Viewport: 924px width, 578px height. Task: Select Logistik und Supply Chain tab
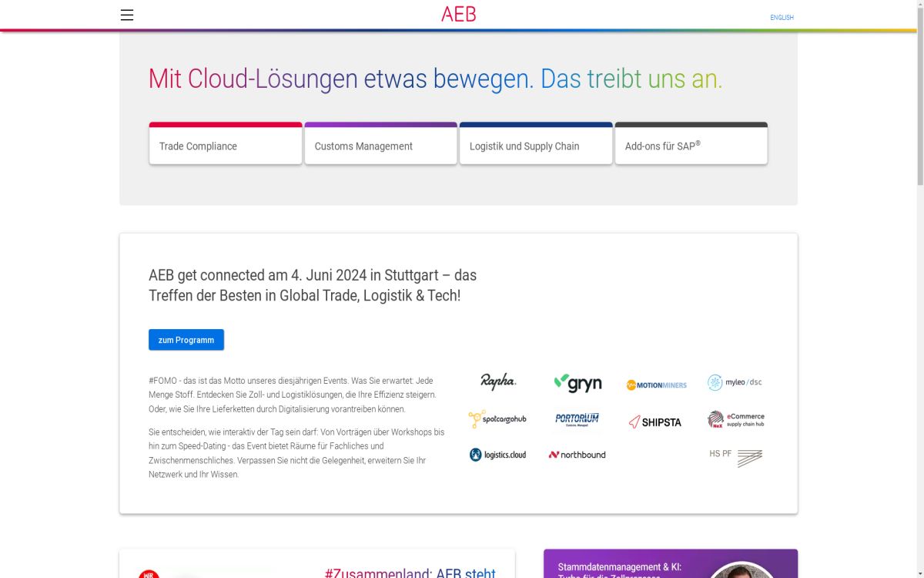(x=536, y=145)
